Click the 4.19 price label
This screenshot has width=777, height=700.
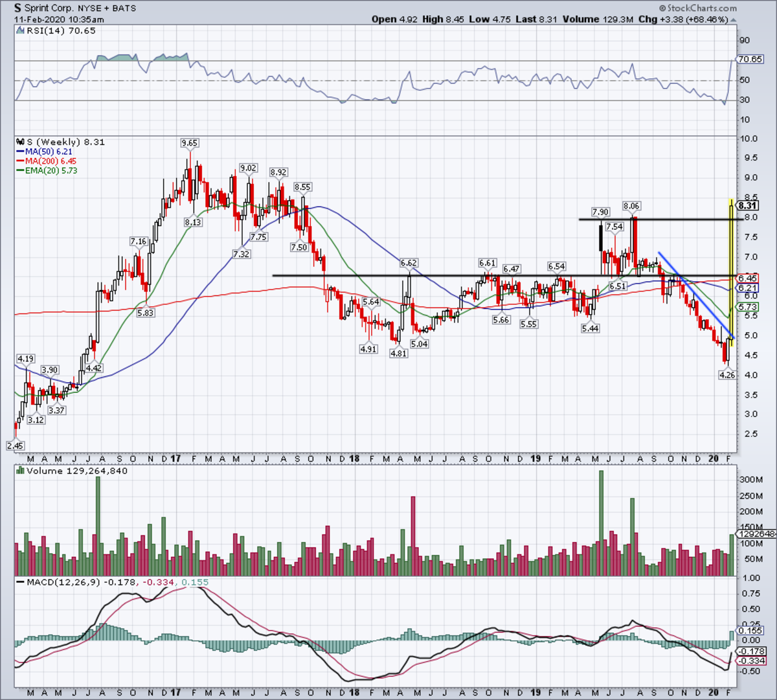[26, 358]
